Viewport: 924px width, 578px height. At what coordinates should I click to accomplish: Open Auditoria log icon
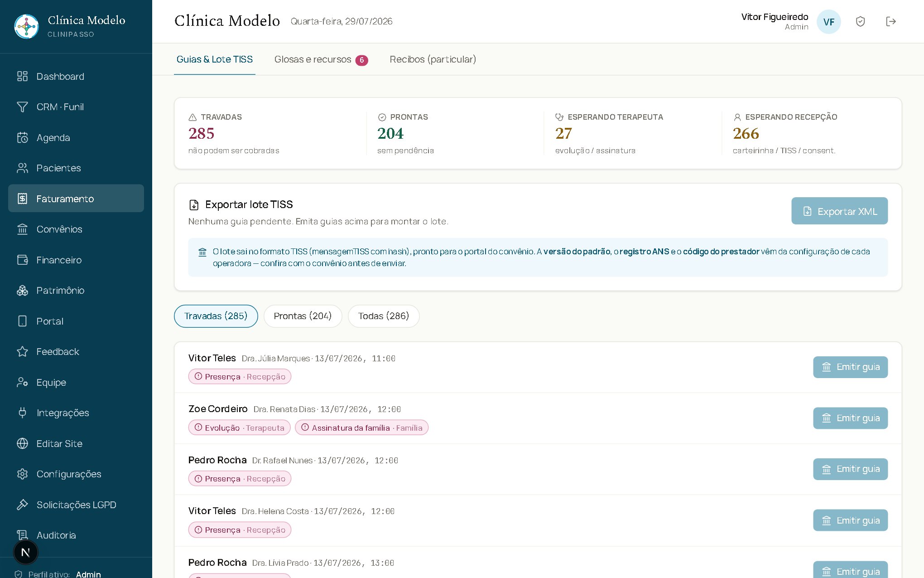pos(22,535)
